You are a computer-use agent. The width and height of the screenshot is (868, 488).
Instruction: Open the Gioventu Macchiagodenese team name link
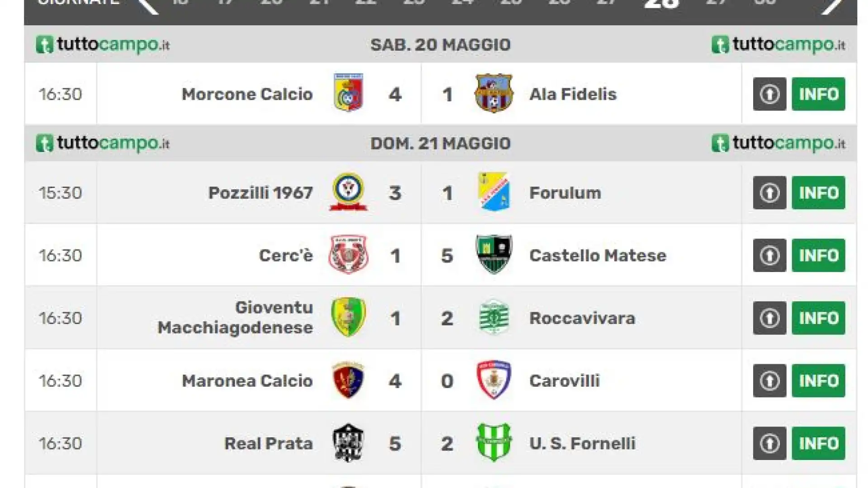tap(235, 317)
